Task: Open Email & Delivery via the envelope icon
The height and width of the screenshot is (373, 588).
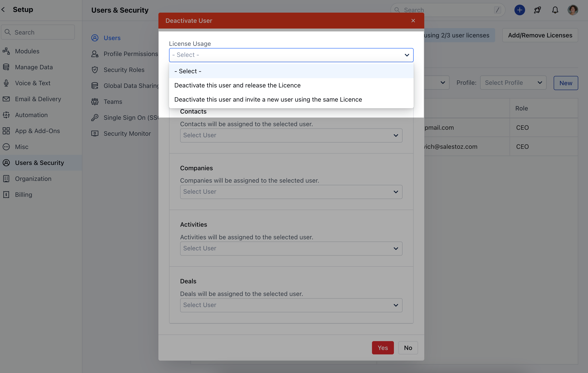Action: (6, 99)
